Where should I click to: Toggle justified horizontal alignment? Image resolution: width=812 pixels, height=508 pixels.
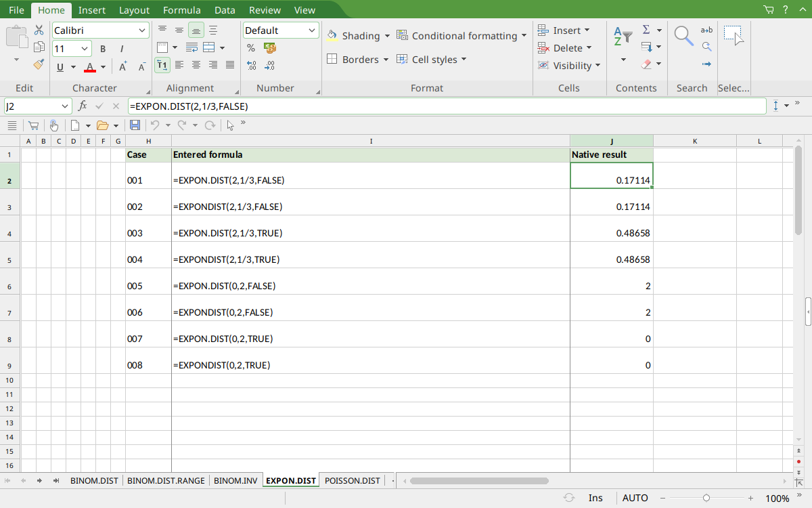pos(230,65)
